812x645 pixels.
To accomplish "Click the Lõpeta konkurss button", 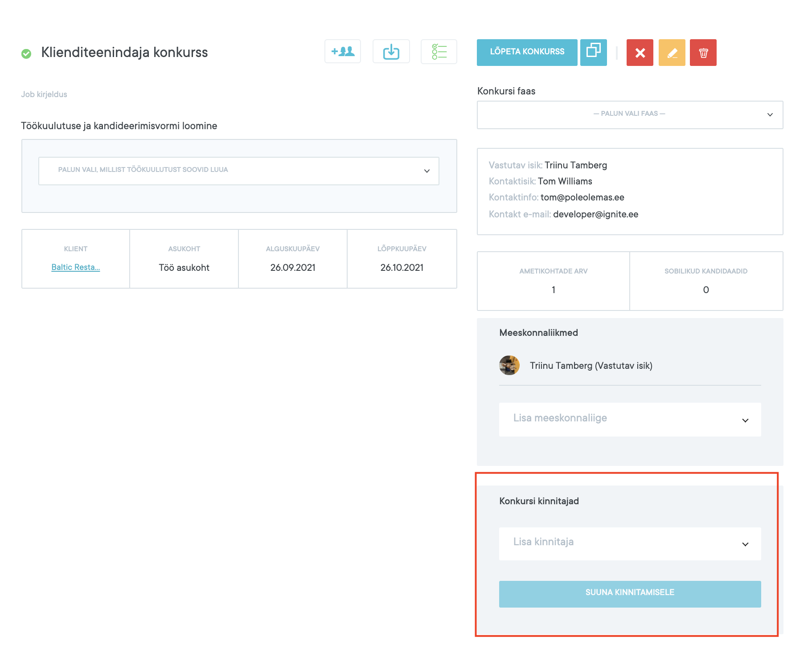I will pyautogui.click(x=527, y=52).
